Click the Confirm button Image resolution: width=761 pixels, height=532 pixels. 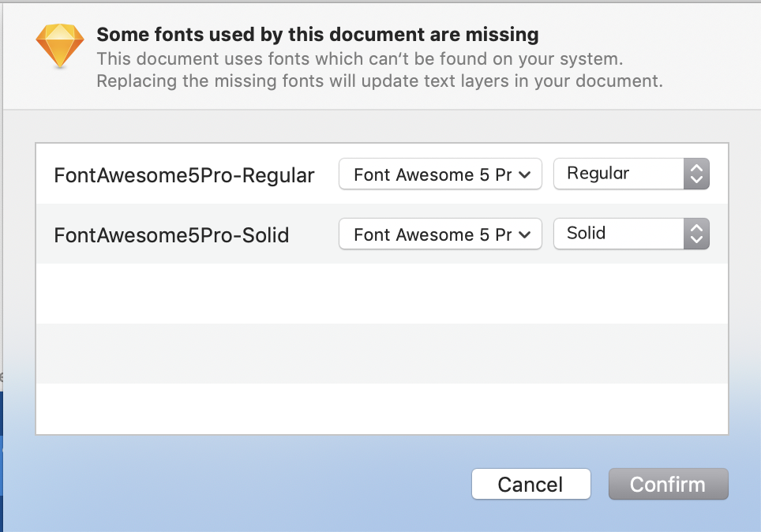pos(669,484)
